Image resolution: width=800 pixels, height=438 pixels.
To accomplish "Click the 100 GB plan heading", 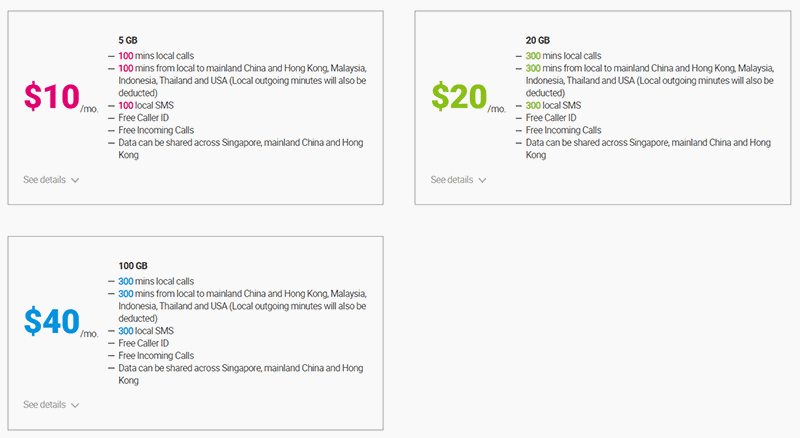I will 132,266.
